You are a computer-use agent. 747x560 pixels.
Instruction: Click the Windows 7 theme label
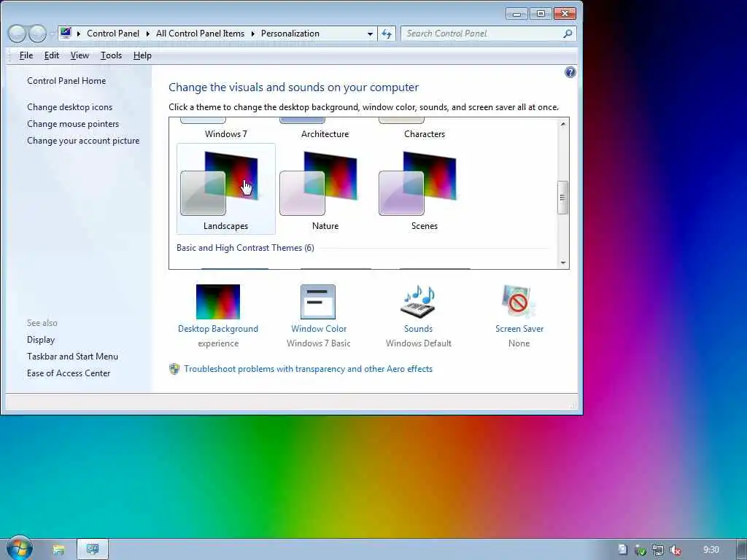click(226, 134)
